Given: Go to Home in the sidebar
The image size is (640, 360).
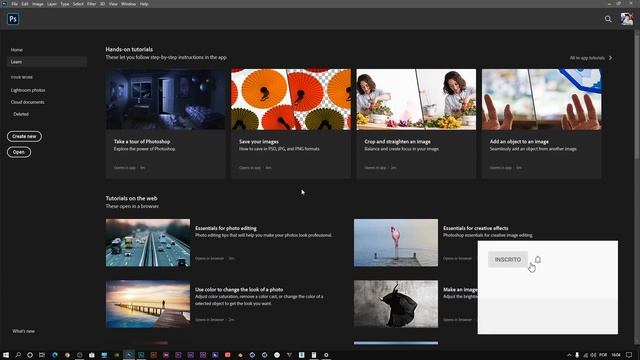Looking at the screenshot, I should coord(17,50).
